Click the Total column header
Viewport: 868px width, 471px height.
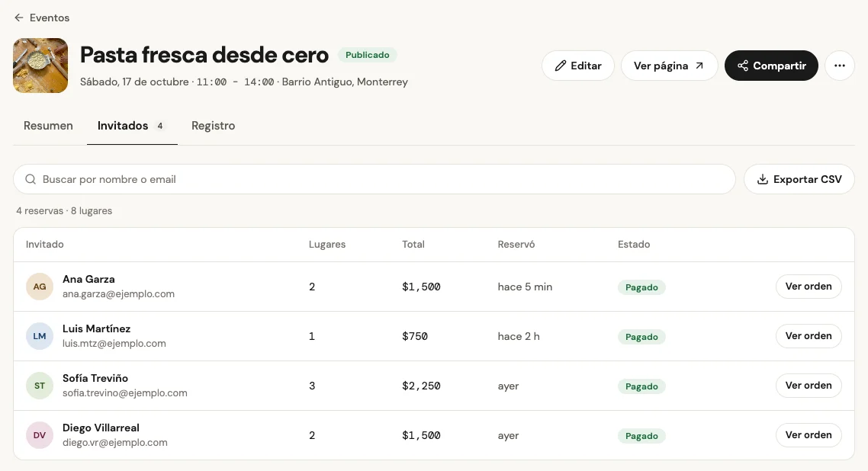click(x=413, y=245)
